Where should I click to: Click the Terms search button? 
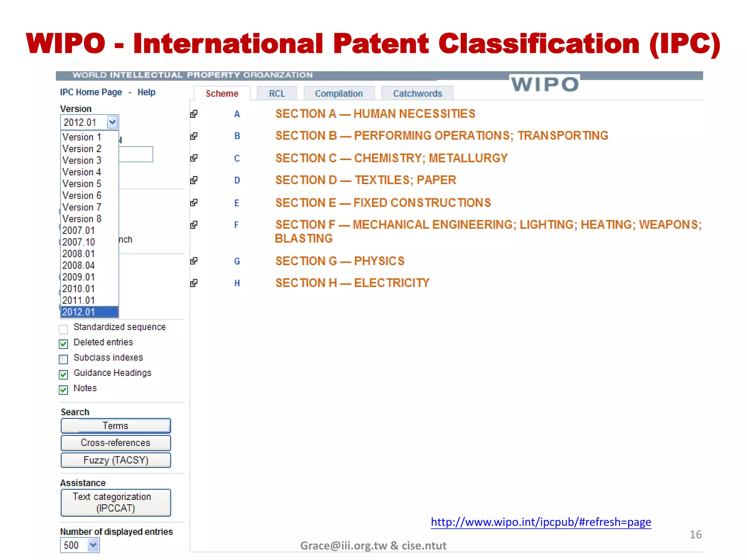(x=116, y=426)
